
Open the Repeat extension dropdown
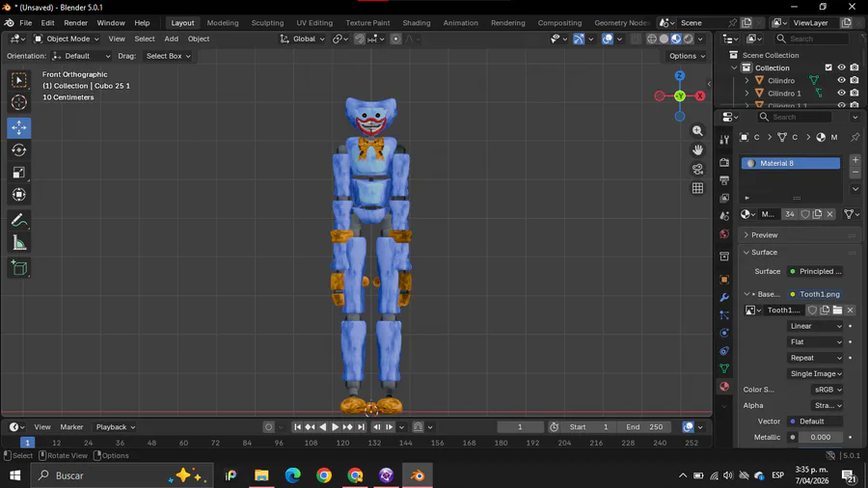click(x=816, y=358)
